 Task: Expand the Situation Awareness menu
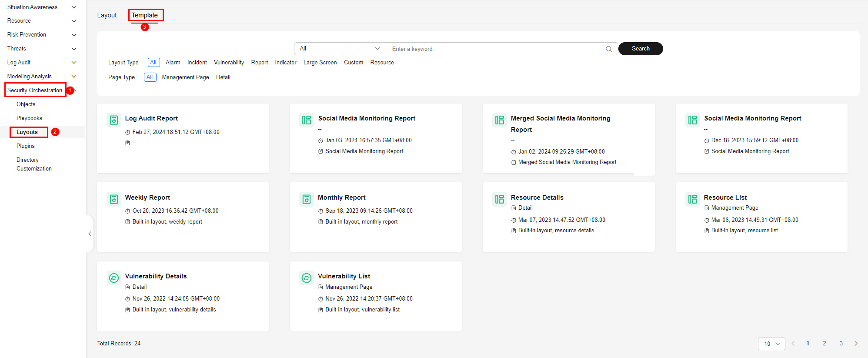point(41,7)
